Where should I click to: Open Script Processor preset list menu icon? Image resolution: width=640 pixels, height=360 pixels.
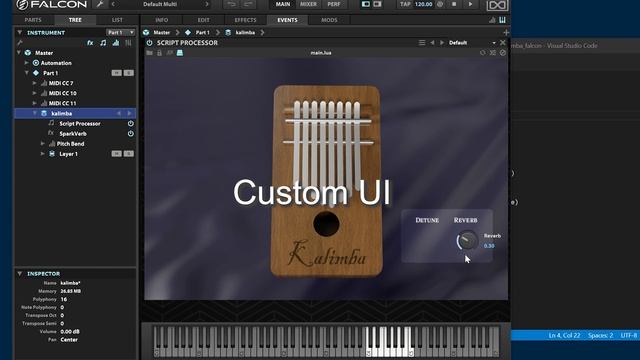pos(422,42)
